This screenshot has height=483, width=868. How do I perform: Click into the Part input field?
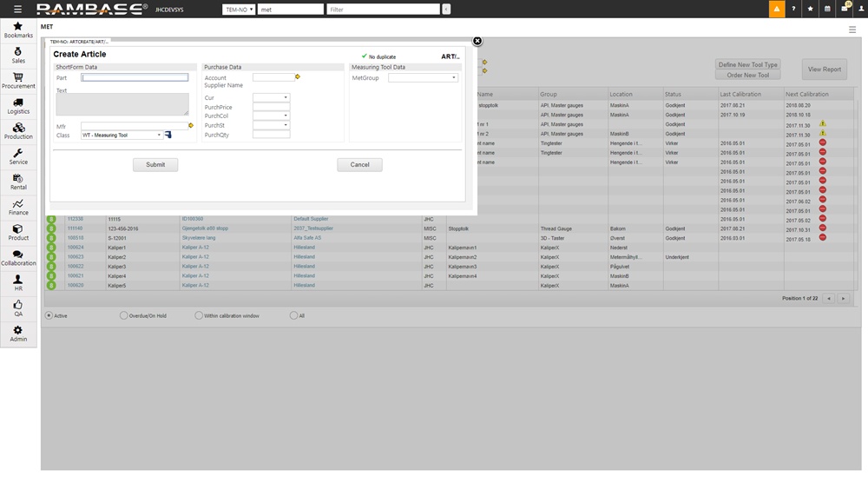[135, 77]
